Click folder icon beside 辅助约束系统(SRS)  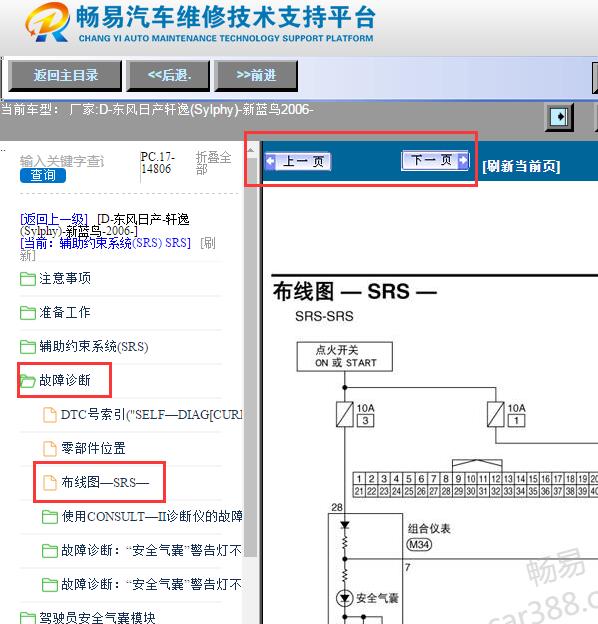tap(28, 347)
